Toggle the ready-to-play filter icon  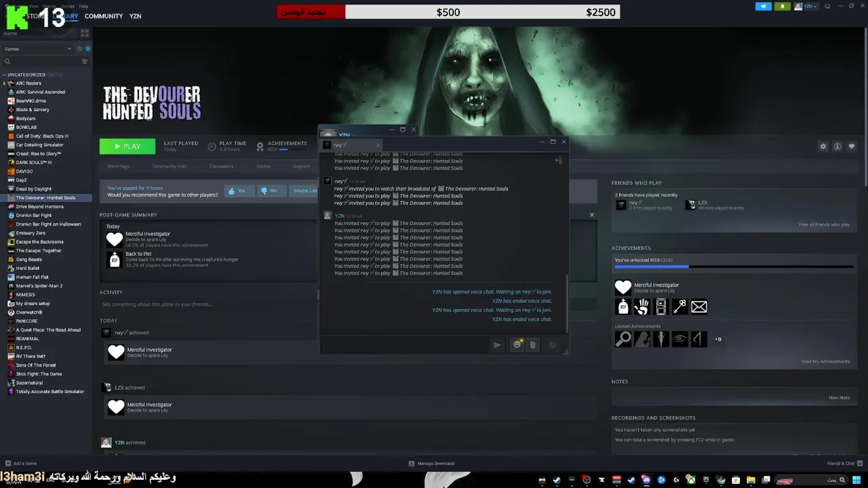(87, 49)
